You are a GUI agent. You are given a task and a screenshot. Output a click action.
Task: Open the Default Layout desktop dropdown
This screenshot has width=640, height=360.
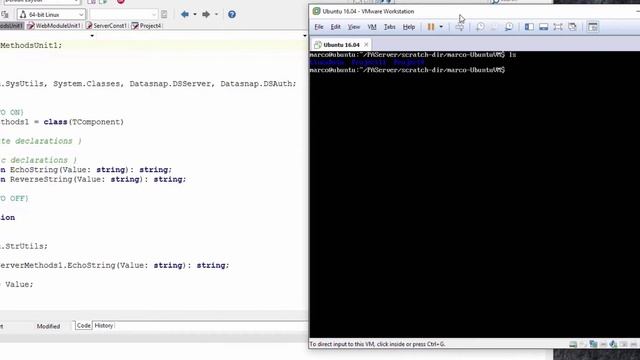pyautogui.click(x=41, y=2)
